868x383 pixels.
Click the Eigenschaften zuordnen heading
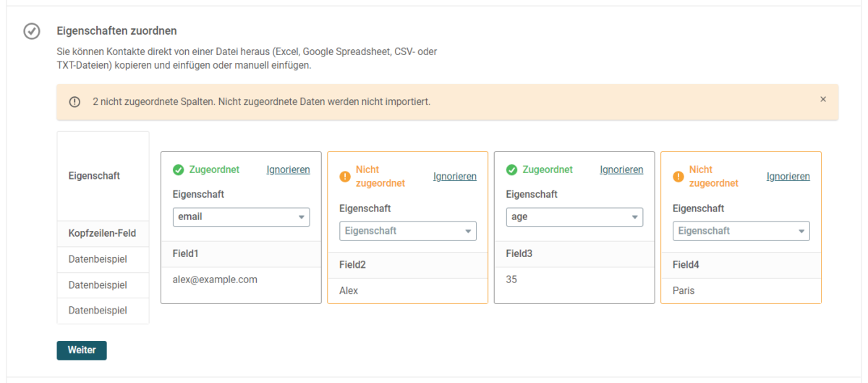(x=117, y=31)
